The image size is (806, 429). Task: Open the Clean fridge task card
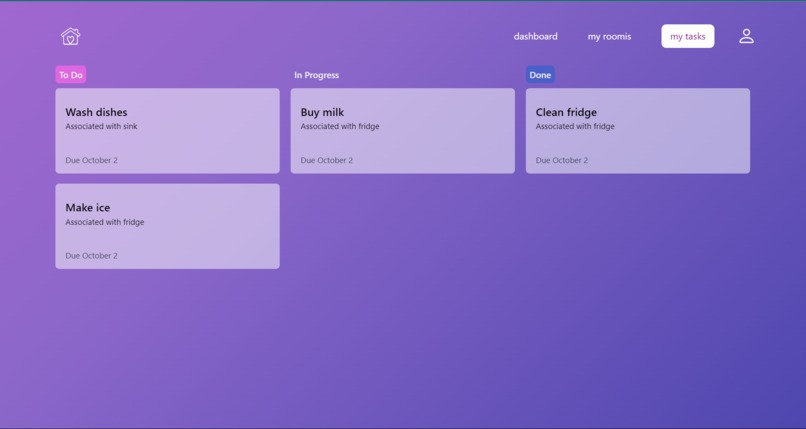pyautogui.click(x=637, y=131)
